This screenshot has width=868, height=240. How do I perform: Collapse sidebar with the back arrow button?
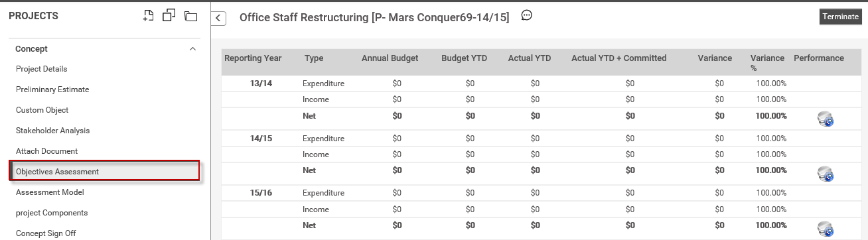pyautogui.click(x=219, y=19)
